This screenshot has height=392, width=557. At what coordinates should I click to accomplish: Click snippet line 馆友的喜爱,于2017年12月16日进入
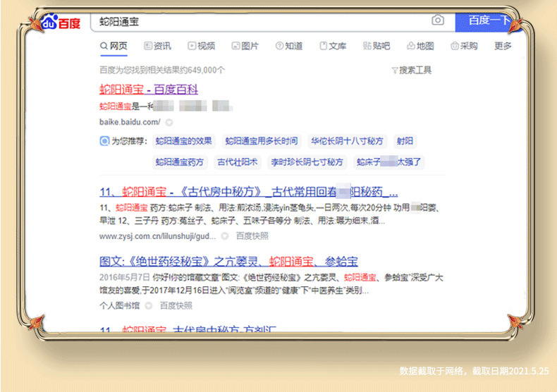(x=234, y=290)
